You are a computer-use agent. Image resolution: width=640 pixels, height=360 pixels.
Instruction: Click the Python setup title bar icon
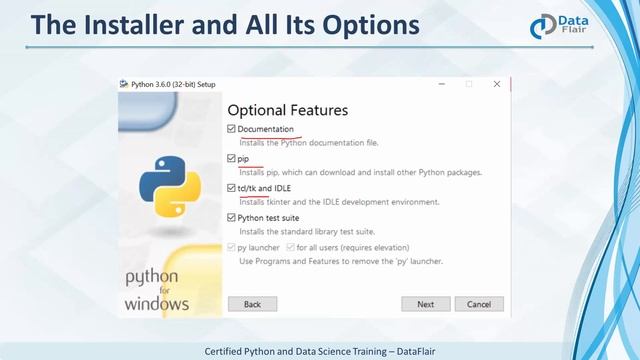[x=124, y=84]
